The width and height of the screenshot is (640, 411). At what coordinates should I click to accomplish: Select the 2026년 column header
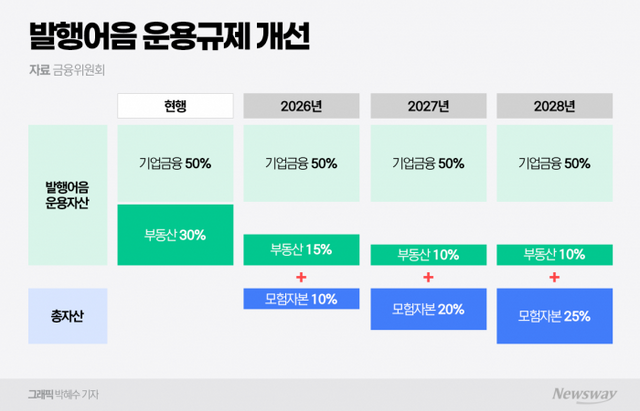tap(301, 105)
